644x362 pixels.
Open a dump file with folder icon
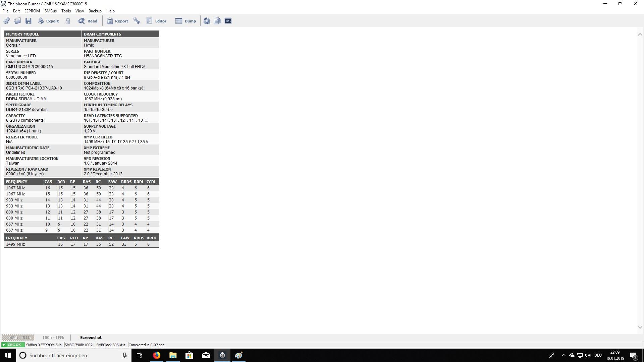pyautogui.click(x=18, y=21)
